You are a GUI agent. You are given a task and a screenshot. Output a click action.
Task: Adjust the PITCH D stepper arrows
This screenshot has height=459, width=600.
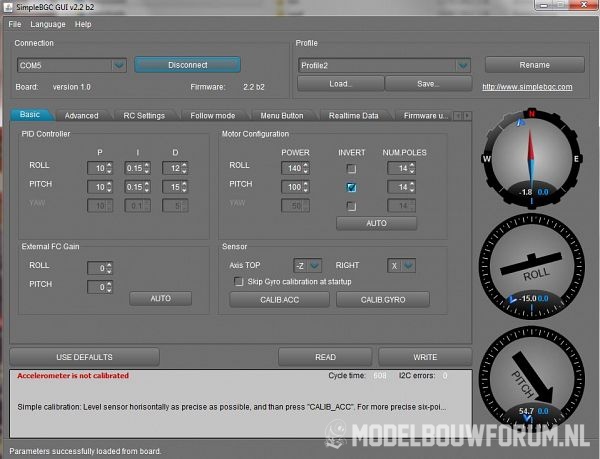tap(184, 187)
